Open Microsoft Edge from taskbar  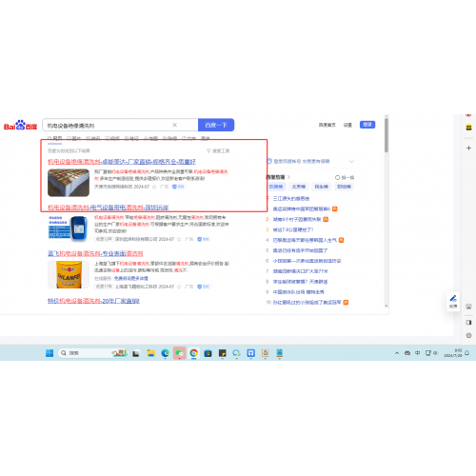[x=165, y=353]
